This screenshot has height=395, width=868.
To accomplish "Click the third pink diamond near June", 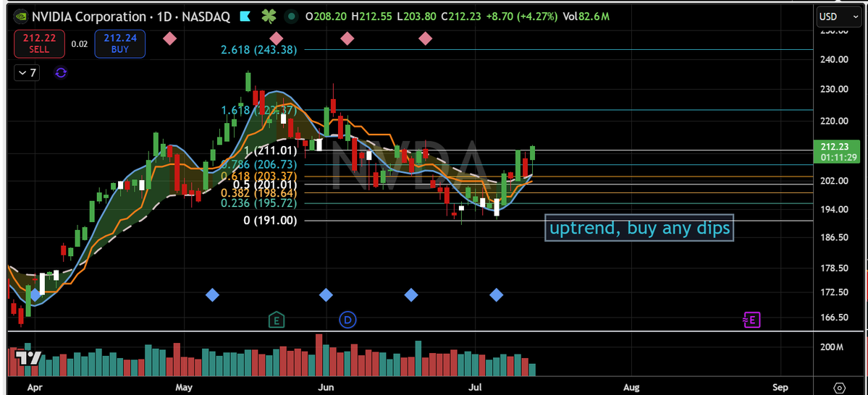I will coord(347,39).
